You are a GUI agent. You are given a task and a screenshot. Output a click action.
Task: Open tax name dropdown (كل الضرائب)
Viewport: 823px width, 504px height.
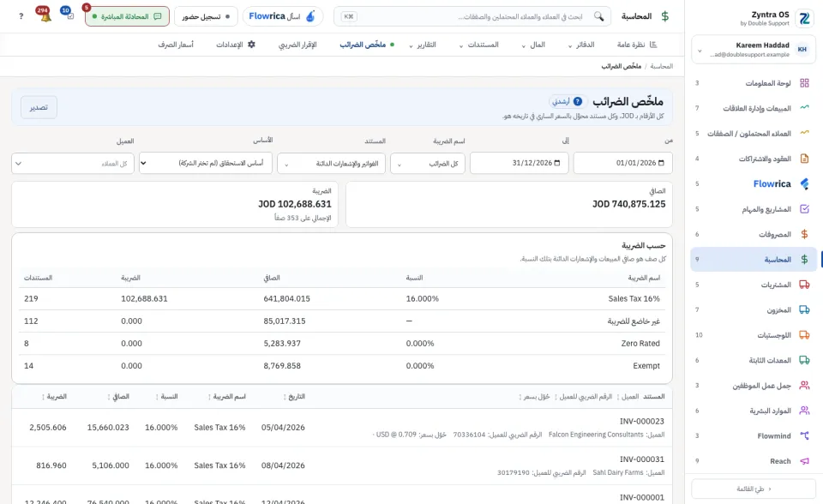429,163
